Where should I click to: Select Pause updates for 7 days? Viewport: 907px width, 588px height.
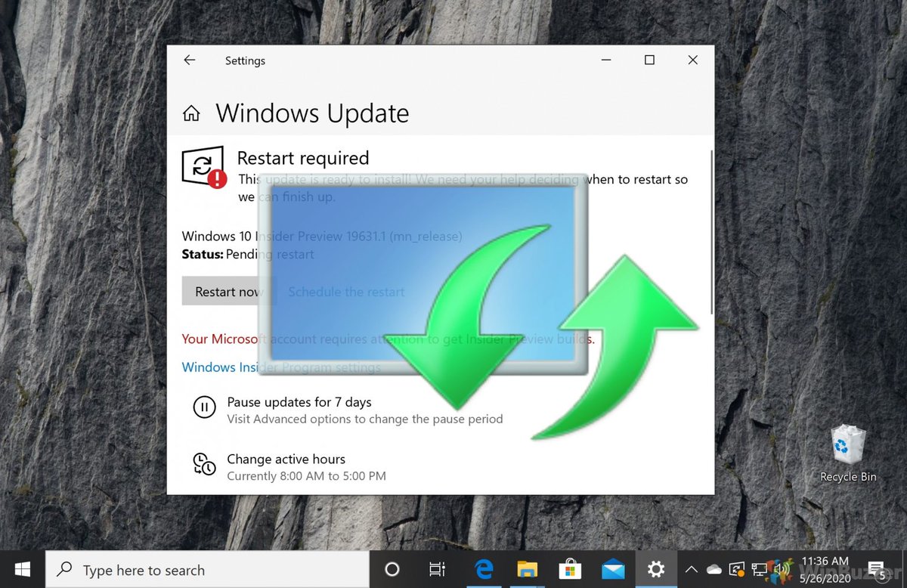tap(299, 402)
